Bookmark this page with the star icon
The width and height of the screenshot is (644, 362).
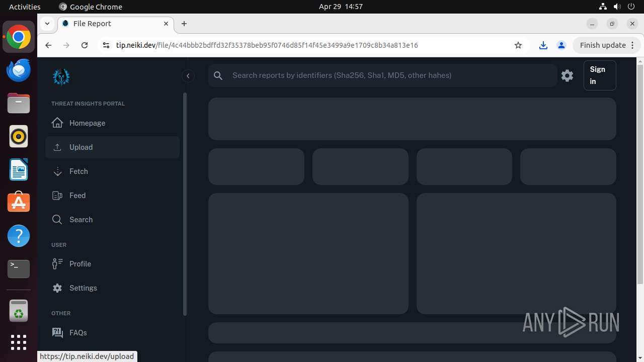[518, 45]
